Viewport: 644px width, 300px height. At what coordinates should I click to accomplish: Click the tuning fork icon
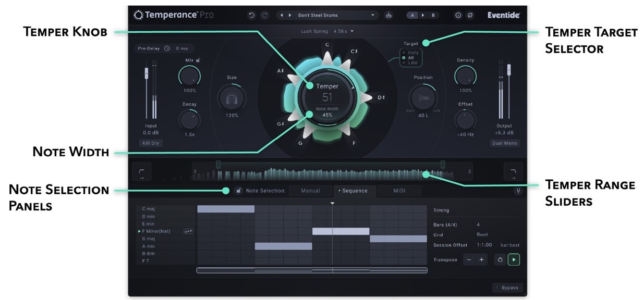[518, 191]
